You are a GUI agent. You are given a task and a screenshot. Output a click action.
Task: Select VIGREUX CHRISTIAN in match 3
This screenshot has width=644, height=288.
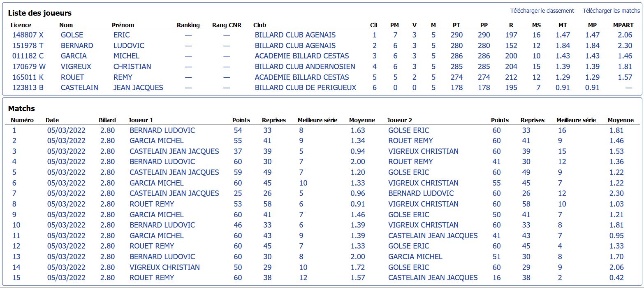click(423, 151)
